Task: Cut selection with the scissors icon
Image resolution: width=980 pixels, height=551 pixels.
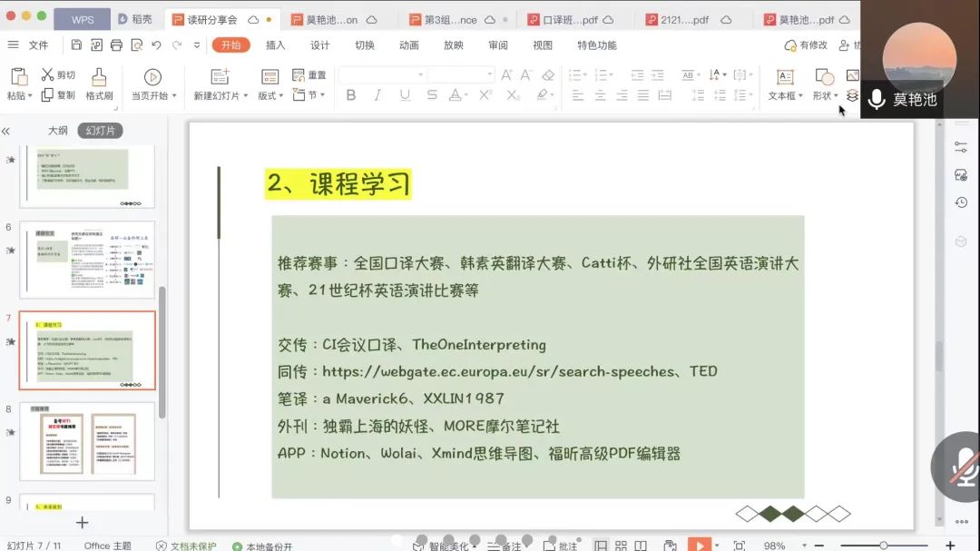Action: [47, 75]
